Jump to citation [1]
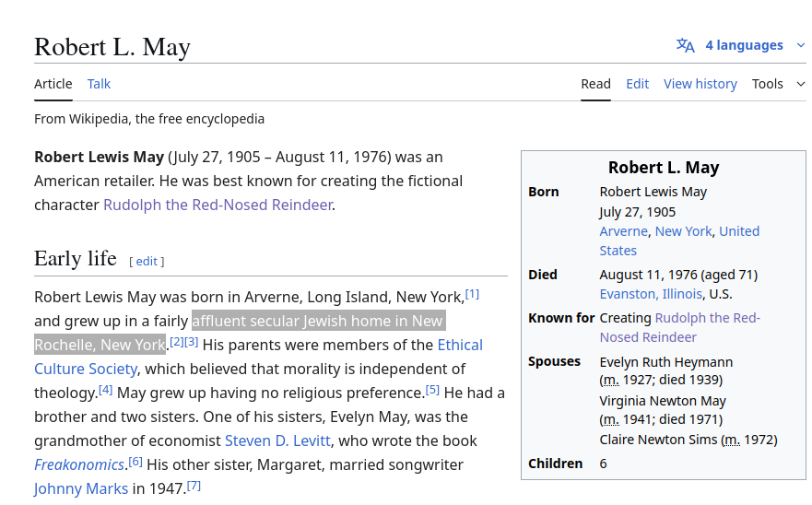812x505 pixels. [472, 294]
